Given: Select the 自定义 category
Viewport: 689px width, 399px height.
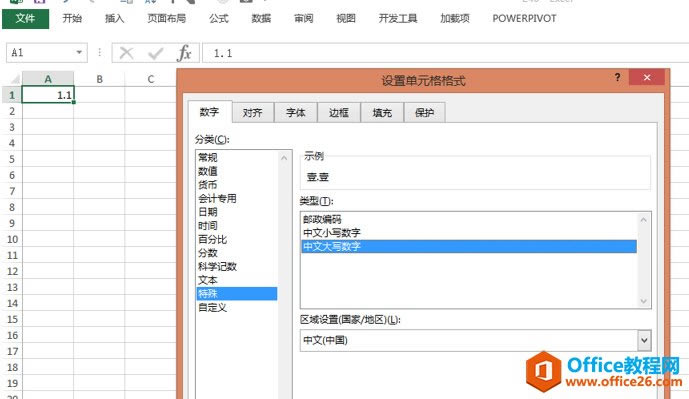Looking at the screenshot, I should pos(212,308).
